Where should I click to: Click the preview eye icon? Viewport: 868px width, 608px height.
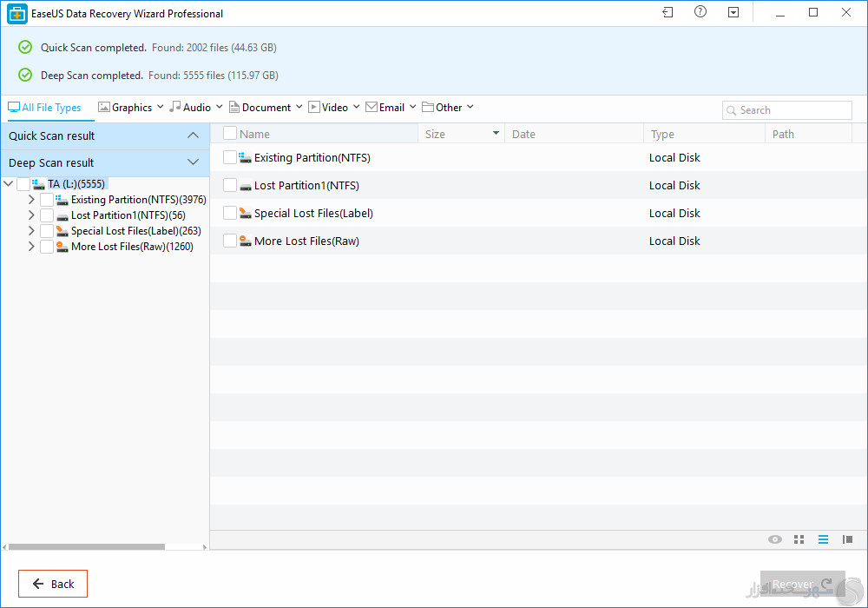click(775, 539)
